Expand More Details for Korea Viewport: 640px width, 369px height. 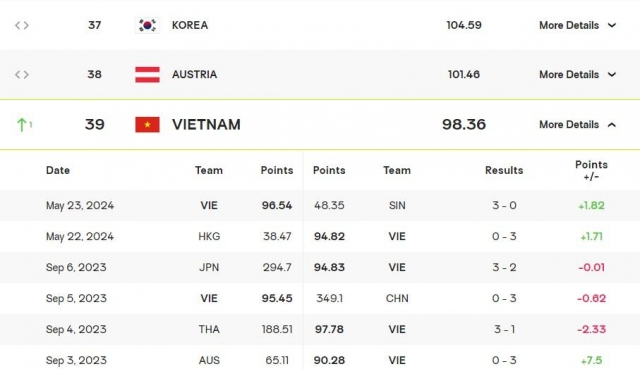tap(578, 25)
